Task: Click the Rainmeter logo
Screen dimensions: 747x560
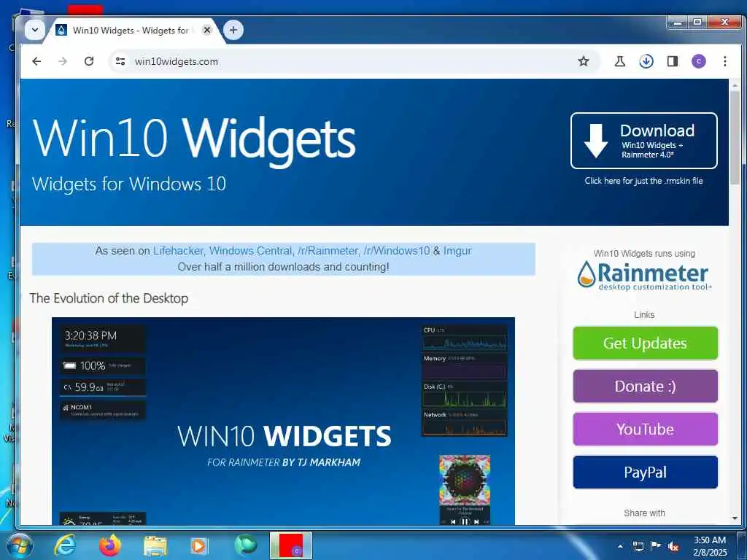Action: 644,275
